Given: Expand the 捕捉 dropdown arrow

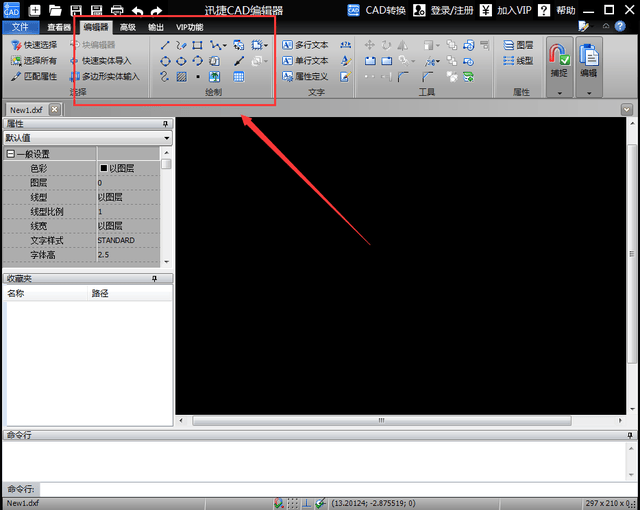Looking at the screenshot, I should 560,93.
